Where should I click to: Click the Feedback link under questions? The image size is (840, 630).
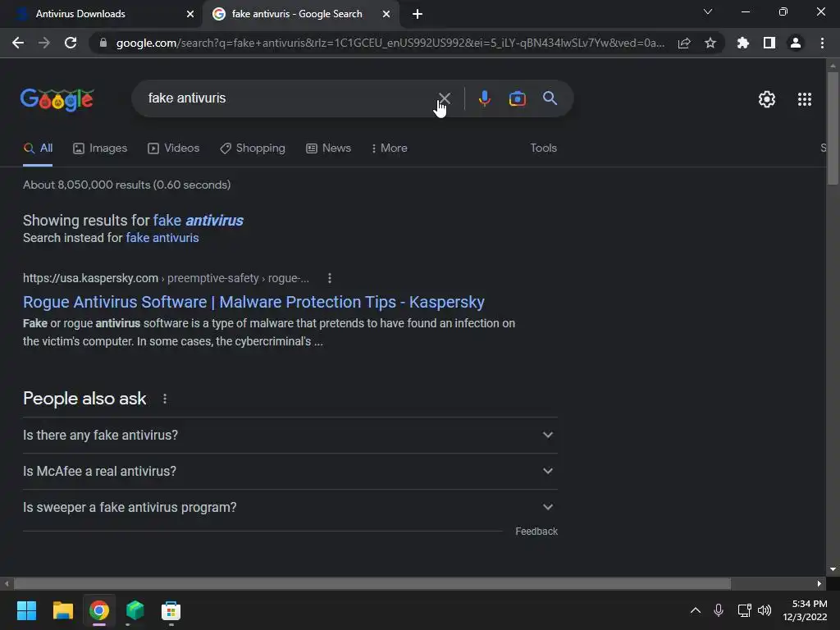[536, 532]
